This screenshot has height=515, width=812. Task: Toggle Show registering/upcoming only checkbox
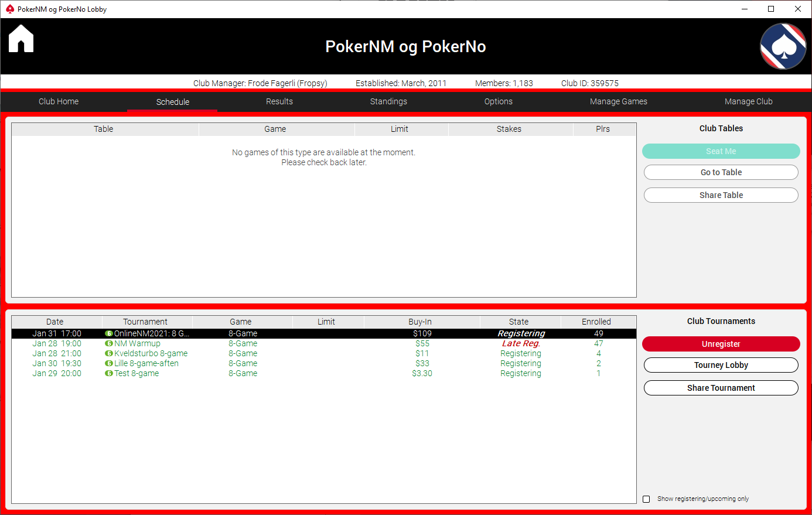point(646,499)
